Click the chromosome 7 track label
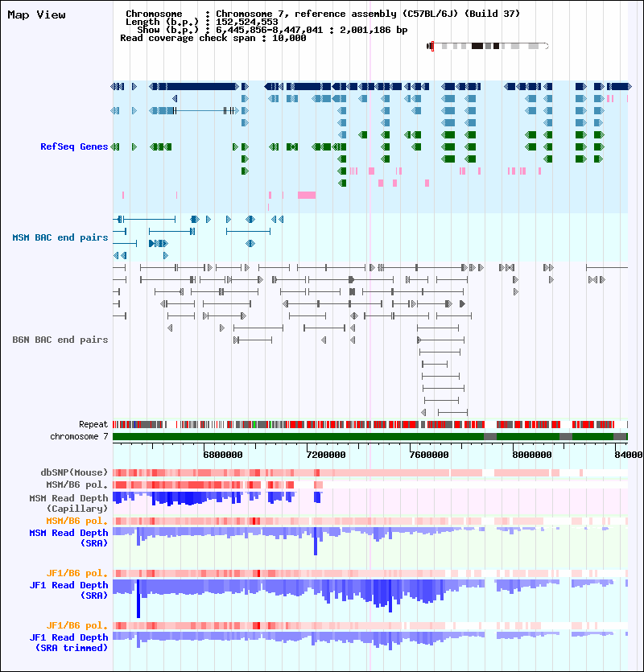The image size is (644, 672). click(x=79, y=436)
